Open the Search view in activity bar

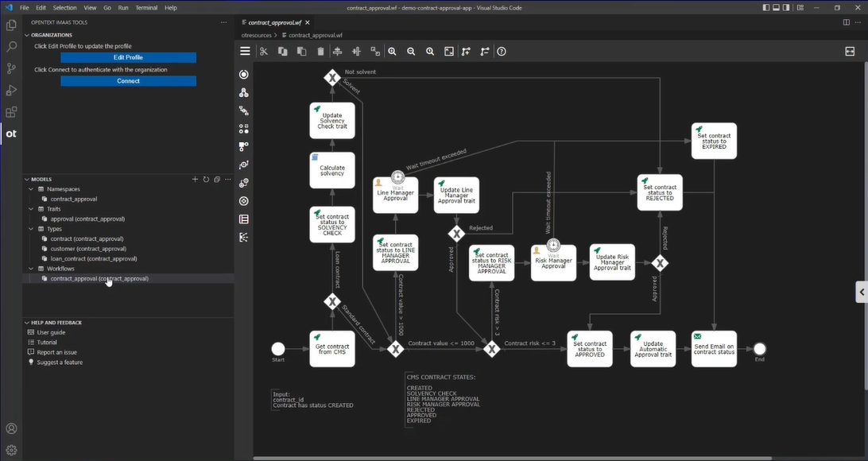[11, 47]
